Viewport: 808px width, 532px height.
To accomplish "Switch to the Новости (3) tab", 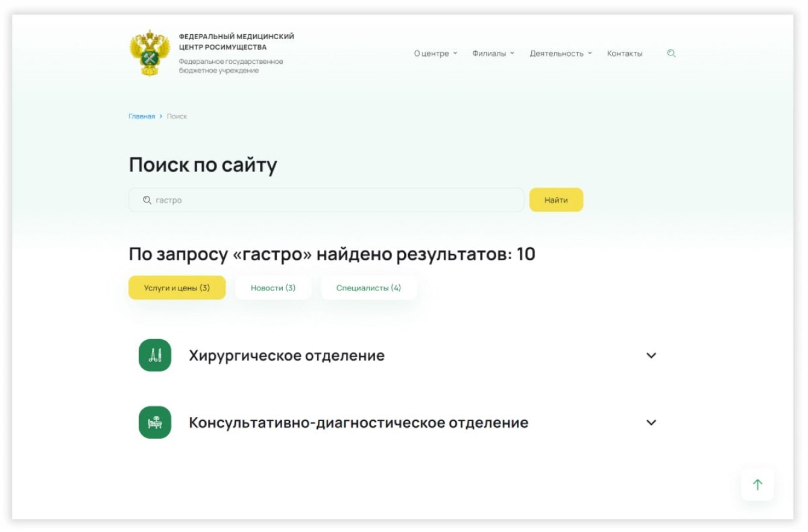I will point(273,288).
